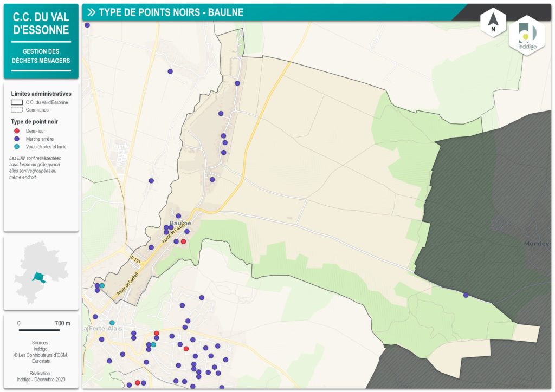Select the isolated purple point at dark zone edge
This screenshot has width=555, height=392.
[x=466, y=295]
